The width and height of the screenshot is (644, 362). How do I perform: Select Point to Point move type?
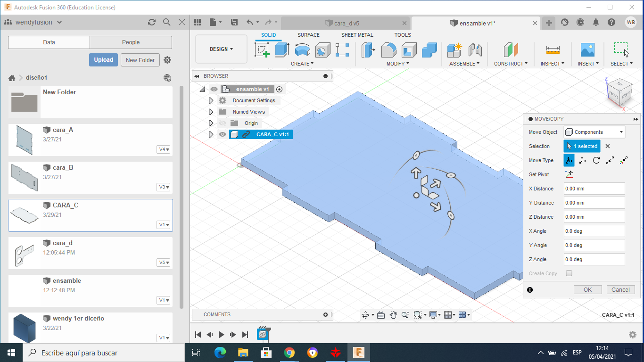coord(610,160)
